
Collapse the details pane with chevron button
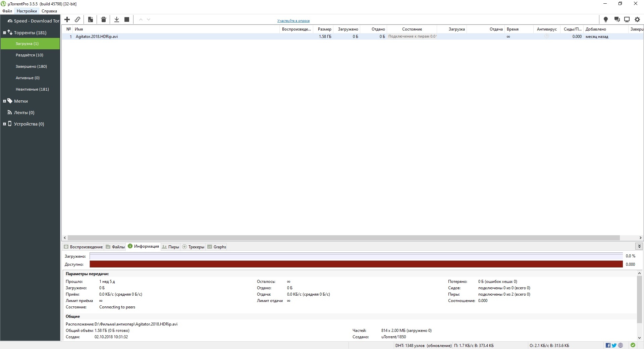tap(639, 246)
